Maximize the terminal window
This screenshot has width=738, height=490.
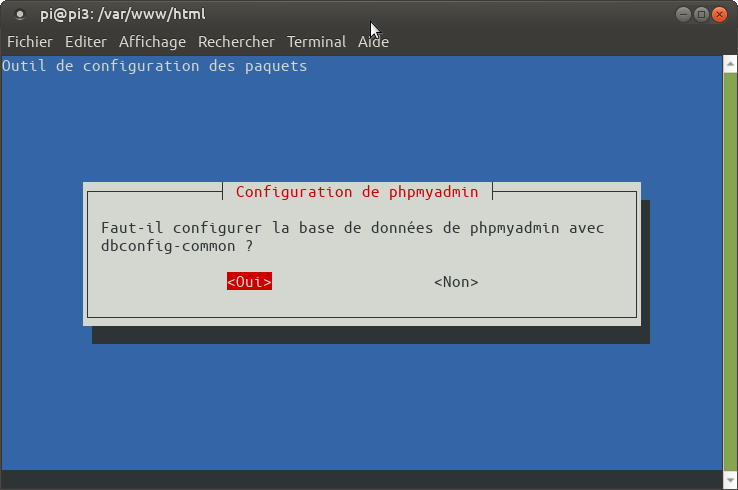click(x=701, y=14)
